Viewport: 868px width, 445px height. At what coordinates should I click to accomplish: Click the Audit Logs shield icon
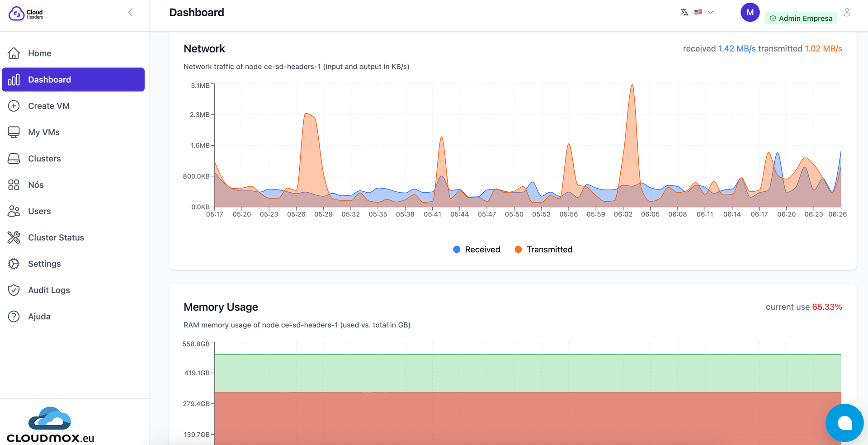14,290
